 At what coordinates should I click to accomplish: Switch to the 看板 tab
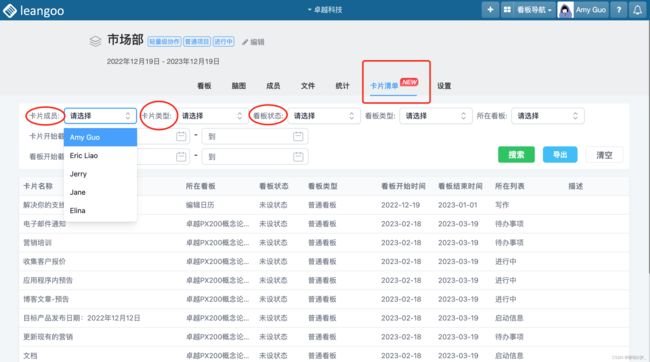coord(204,86)
